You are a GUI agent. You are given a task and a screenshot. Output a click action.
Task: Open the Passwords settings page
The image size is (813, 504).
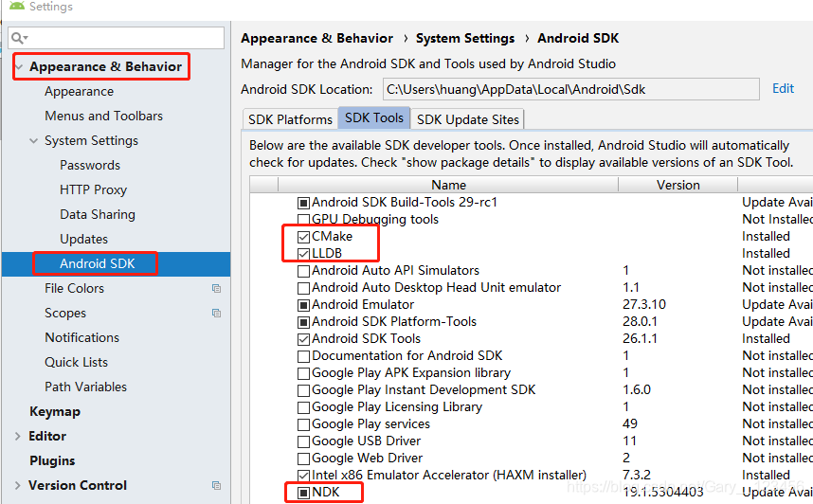90,166
